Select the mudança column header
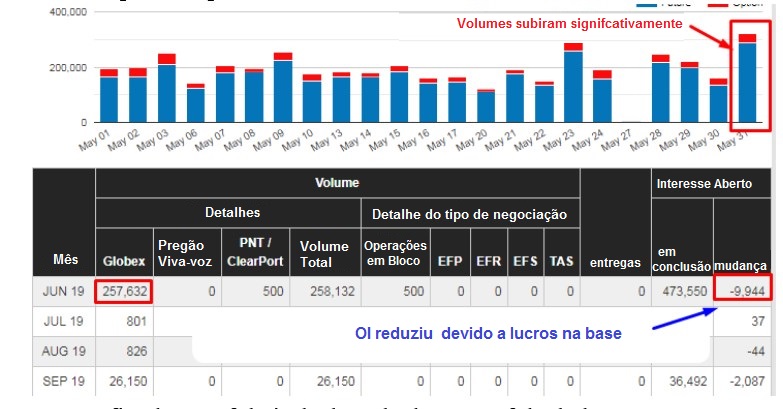This screenshot has width=783, height=409. (742, 267)
